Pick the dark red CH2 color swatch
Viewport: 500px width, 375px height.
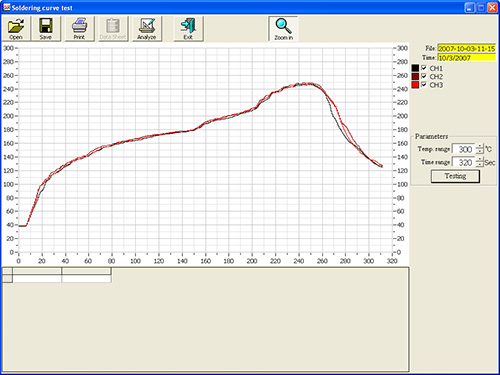point(415,76)
